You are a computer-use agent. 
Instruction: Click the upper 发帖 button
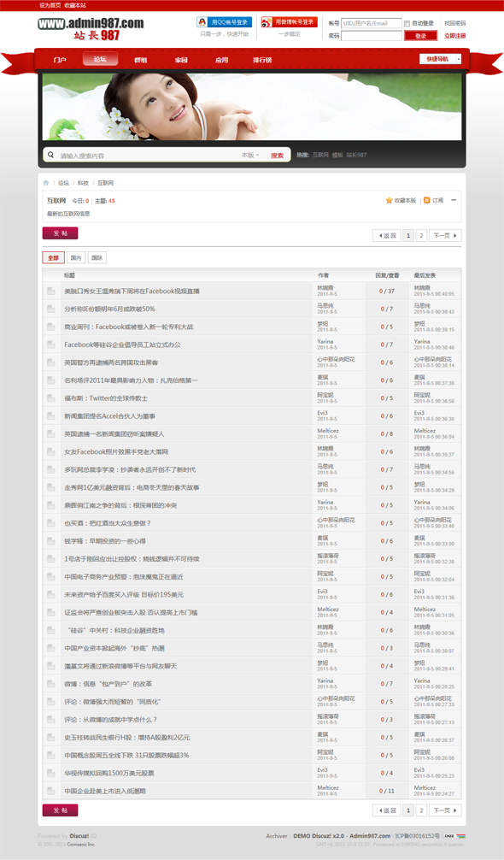61,233
